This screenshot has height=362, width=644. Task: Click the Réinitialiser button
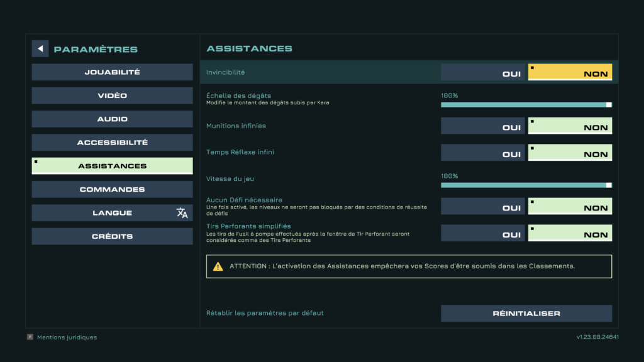click(x=526, y=314)
